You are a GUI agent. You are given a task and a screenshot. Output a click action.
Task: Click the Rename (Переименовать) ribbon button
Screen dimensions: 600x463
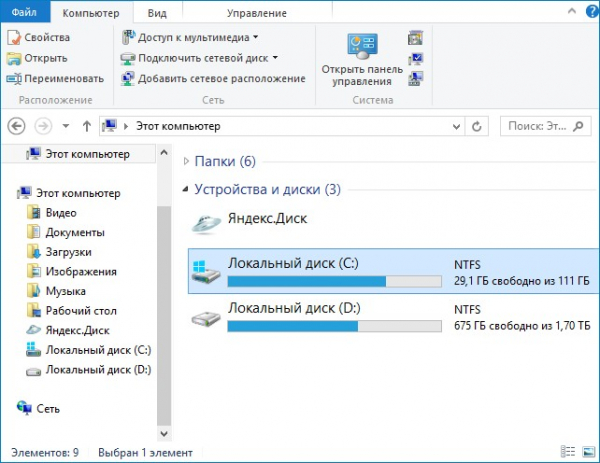[x=55, y=78]
